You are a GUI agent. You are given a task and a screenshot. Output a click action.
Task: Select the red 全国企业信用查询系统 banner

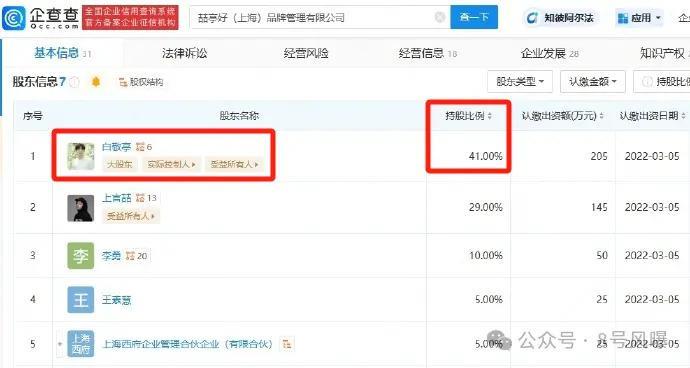pyautogui.click(x=130, y=17)
